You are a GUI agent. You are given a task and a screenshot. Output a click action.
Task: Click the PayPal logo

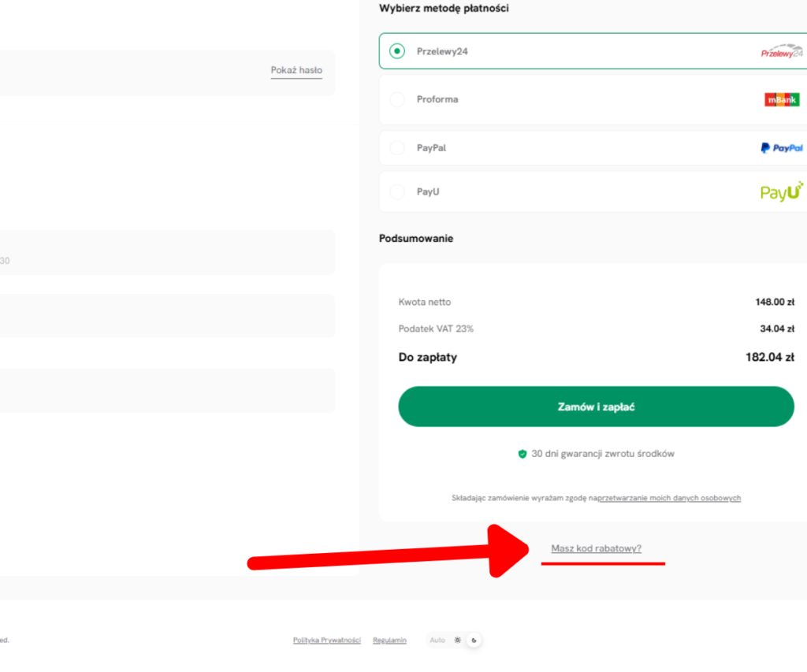(781, 148)
